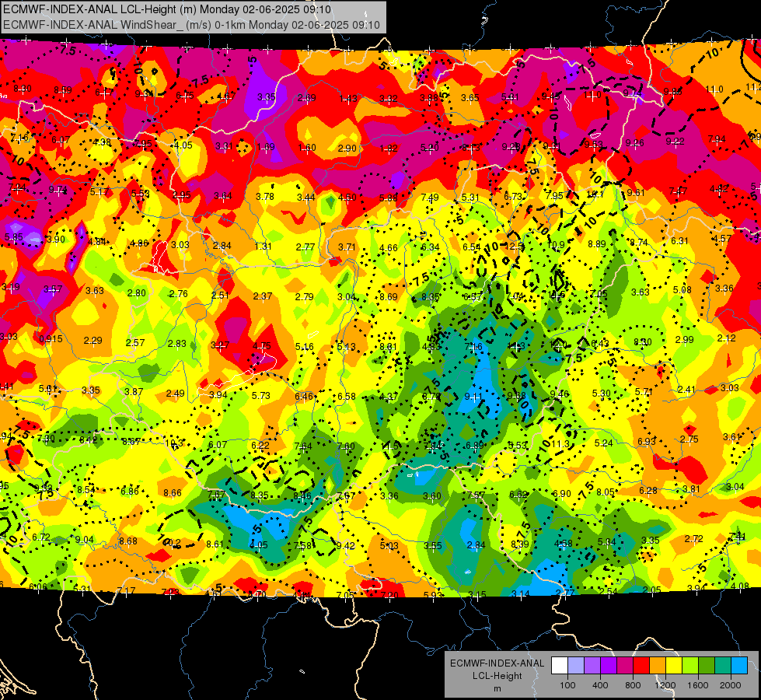Screen dimensions: 761x700
Task: Click the wind shear value 11.3
Action: (560, 443)
